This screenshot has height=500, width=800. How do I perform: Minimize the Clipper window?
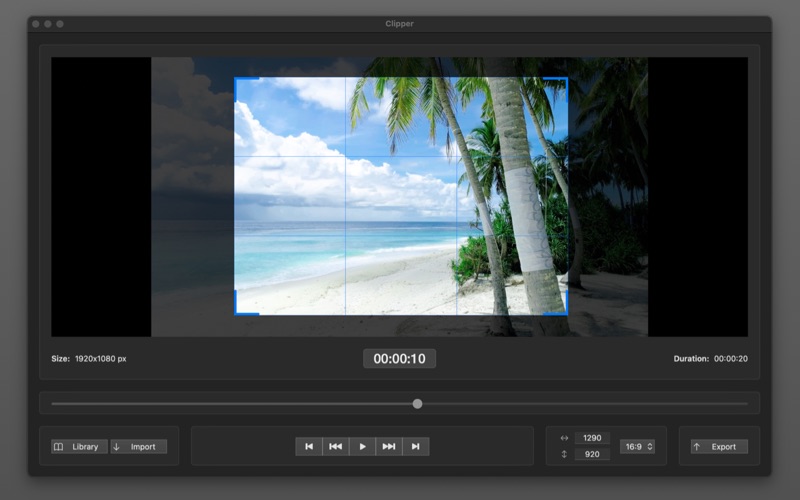47,24
